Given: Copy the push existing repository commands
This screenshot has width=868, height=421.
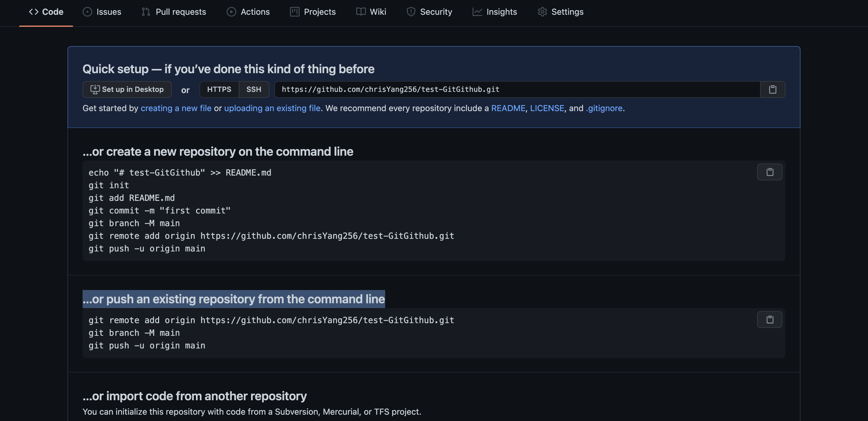Looking at the screenshot, I should pyautogui.click(x=769, y=320).
